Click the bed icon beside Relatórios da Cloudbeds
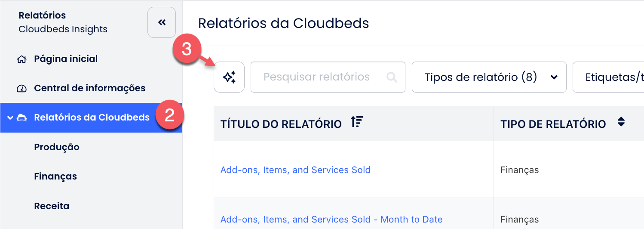Viewport: 644px width, 229px height. tap(21, 118)
